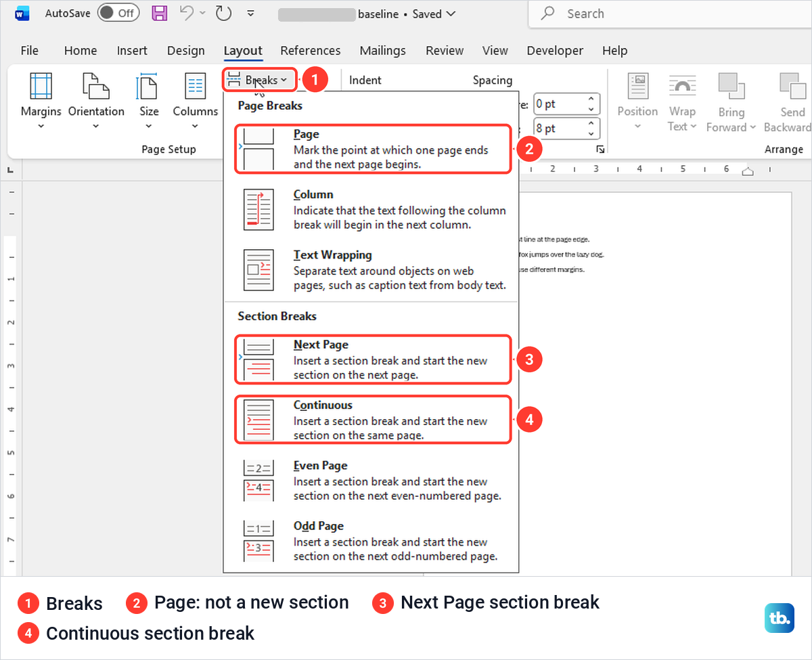Open the Developer tab

pos(555,51)
